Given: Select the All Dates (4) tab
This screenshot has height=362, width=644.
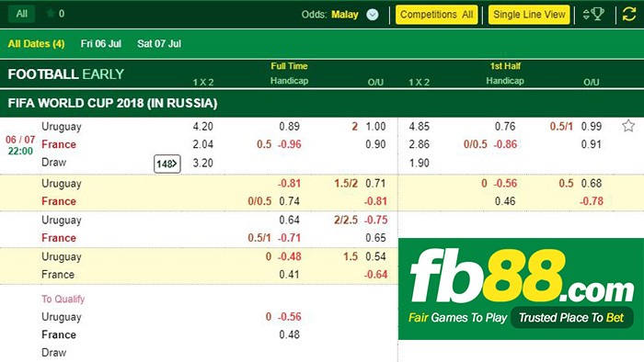Looking at the screenshot, I should [x=36, y=43].
